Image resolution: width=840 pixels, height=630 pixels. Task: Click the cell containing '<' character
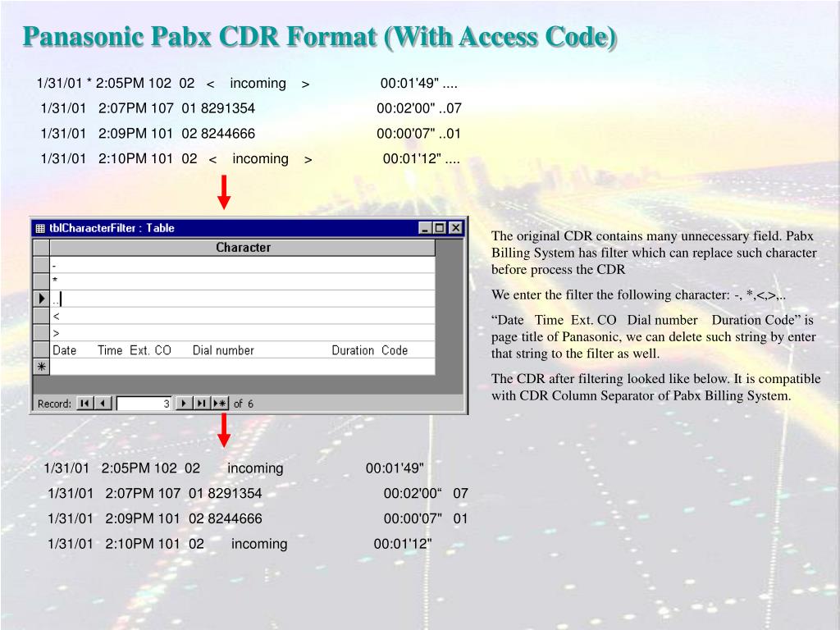tap(243, 316)
